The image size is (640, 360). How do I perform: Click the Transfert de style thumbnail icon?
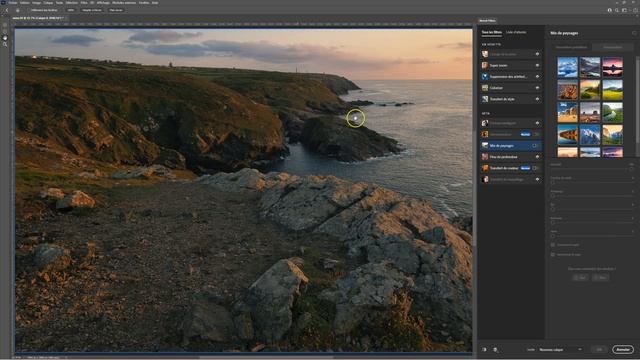coord(485,99)
